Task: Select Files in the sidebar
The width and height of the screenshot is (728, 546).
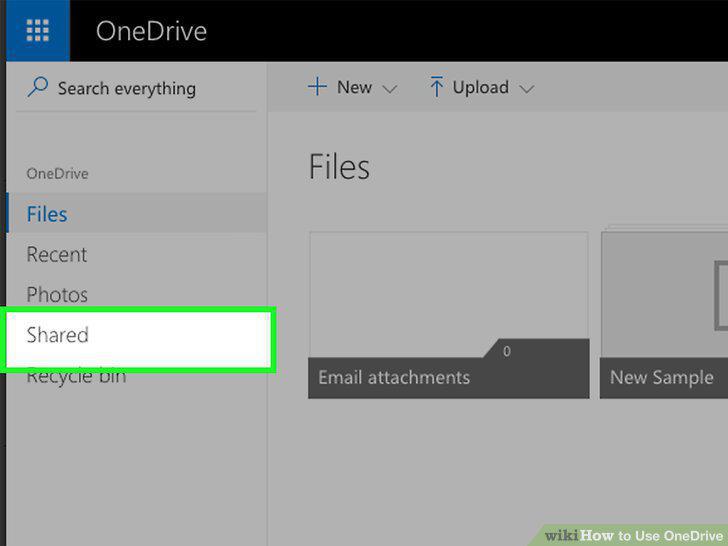Action: [137, 214]
